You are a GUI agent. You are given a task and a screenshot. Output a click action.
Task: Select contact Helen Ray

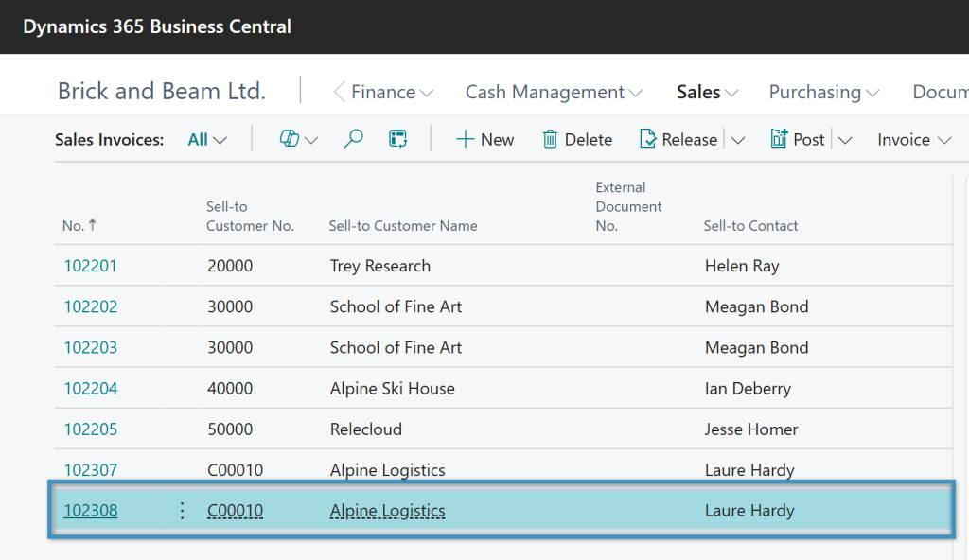742,266
